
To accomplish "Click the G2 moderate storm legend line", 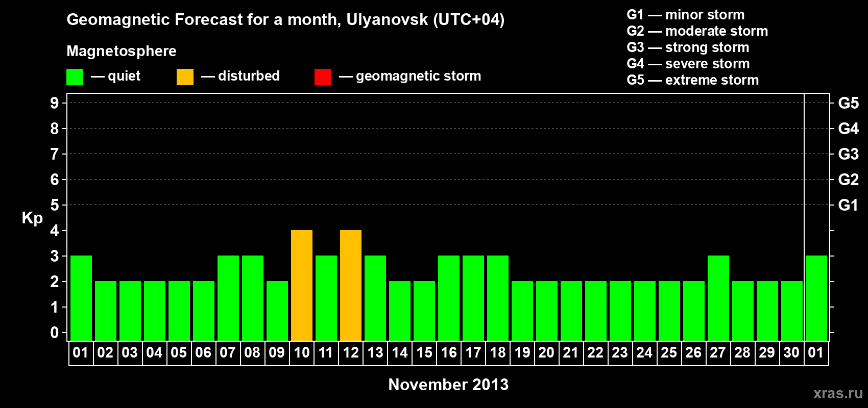I will [x=697, y=31].
